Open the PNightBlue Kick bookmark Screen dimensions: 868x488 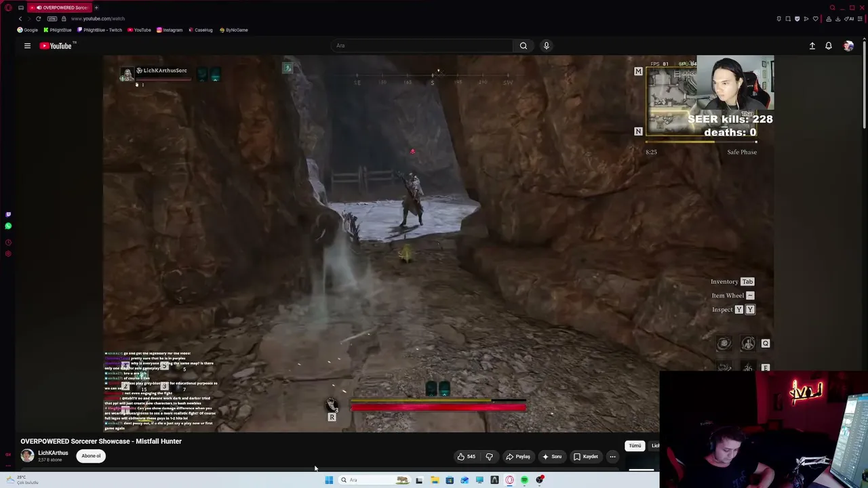point(58,30)
